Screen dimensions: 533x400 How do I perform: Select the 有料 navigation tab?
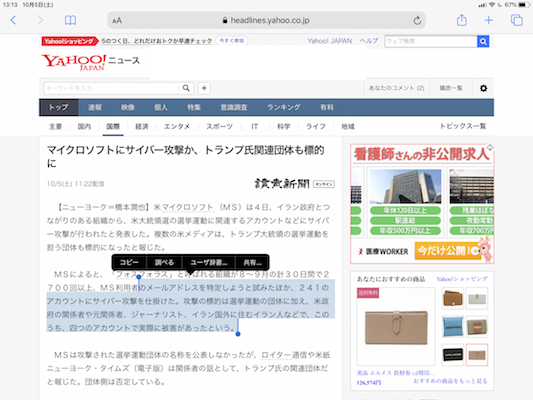point(327,107)
